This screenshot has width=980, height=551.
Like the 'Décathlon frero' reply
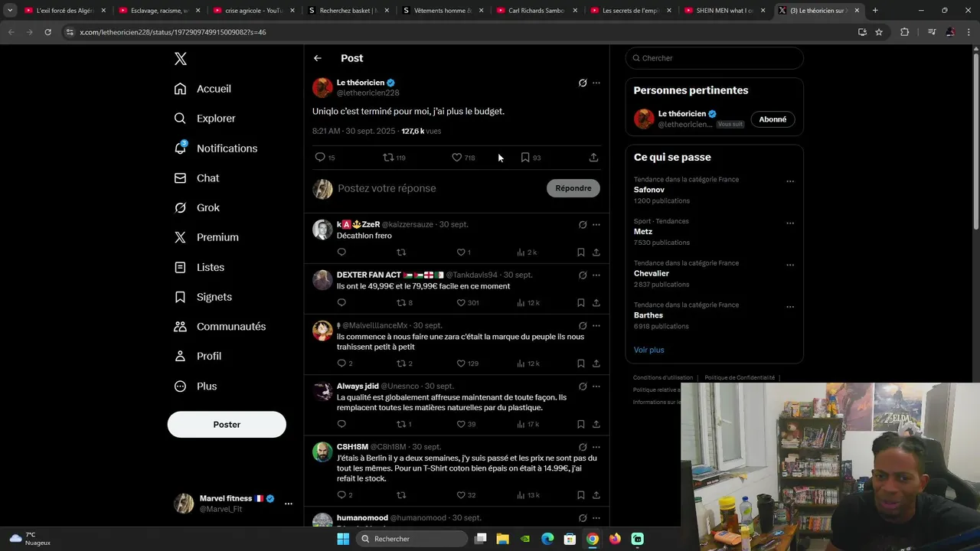pos(461,253)
